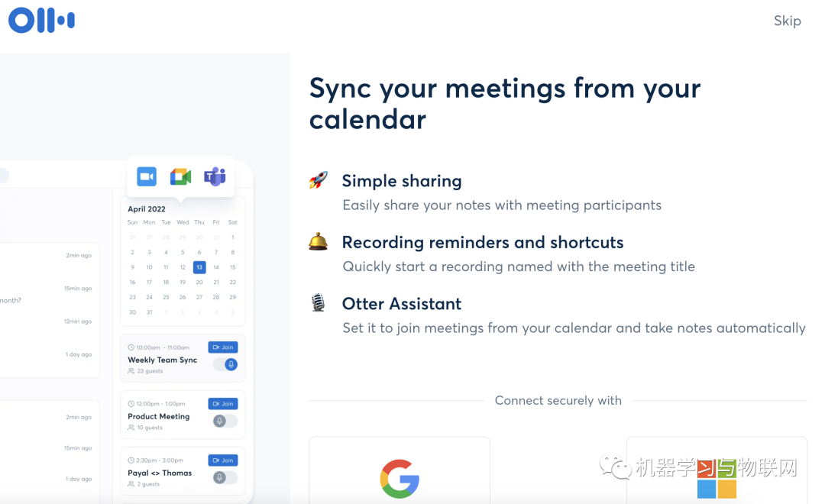Click the microphone icon beside Otter Assistant
Screen dimensions: 825x504
pyautogui.click(x=318, y=303)
